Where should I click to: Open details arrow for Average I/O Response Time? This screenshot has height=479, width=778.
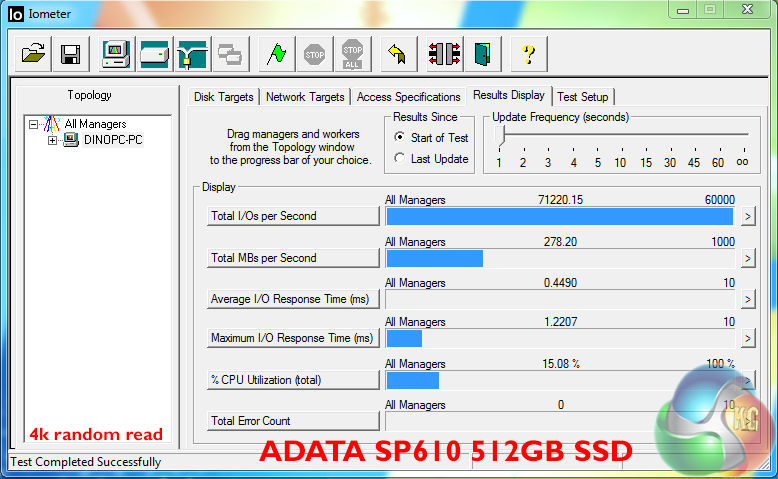pyautogui.click(x=748, y=300)
